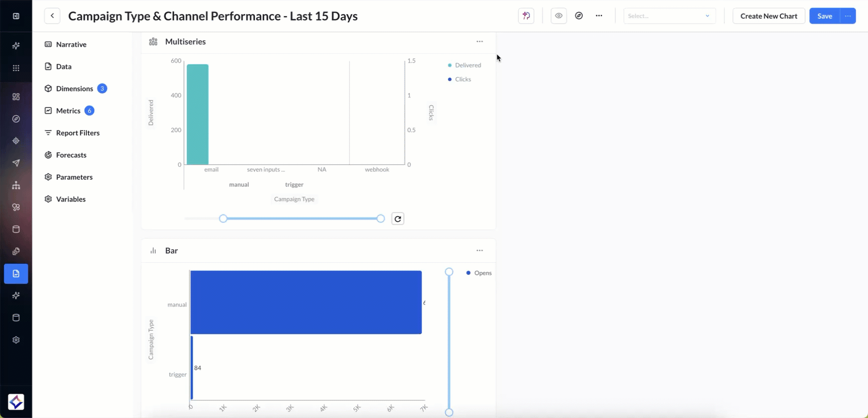Screen dimensions: 868x418
Task: Toggle the left sidebar collapse icon
Action: 16,16
